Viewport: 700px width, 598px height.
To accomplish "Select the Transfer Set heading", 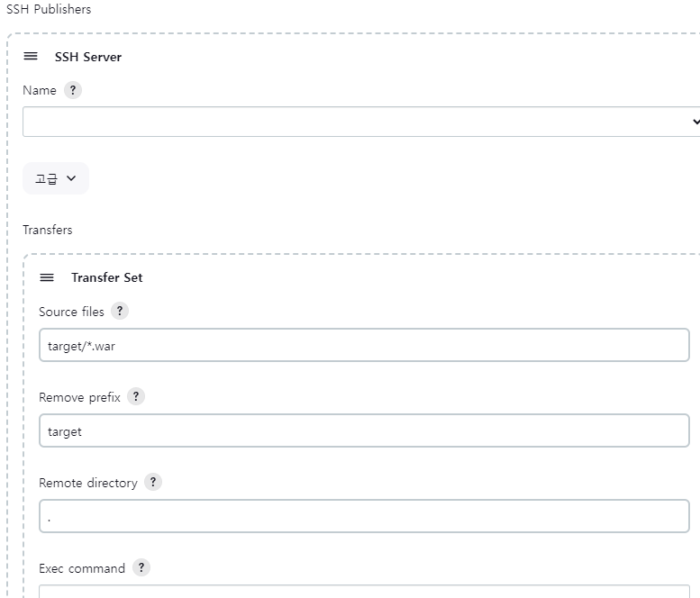I will 107,277.
